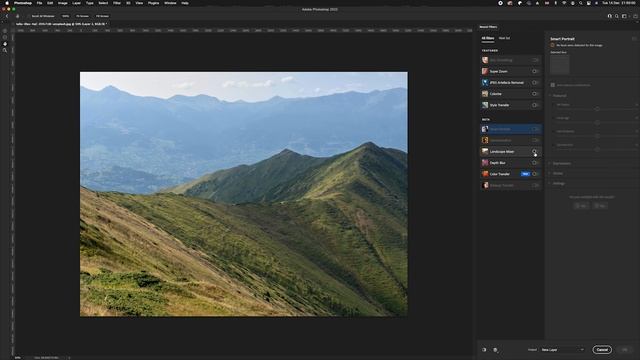The image size is (640, 360).
Task: Click the Fit Screen button
Action: point(82,16)
